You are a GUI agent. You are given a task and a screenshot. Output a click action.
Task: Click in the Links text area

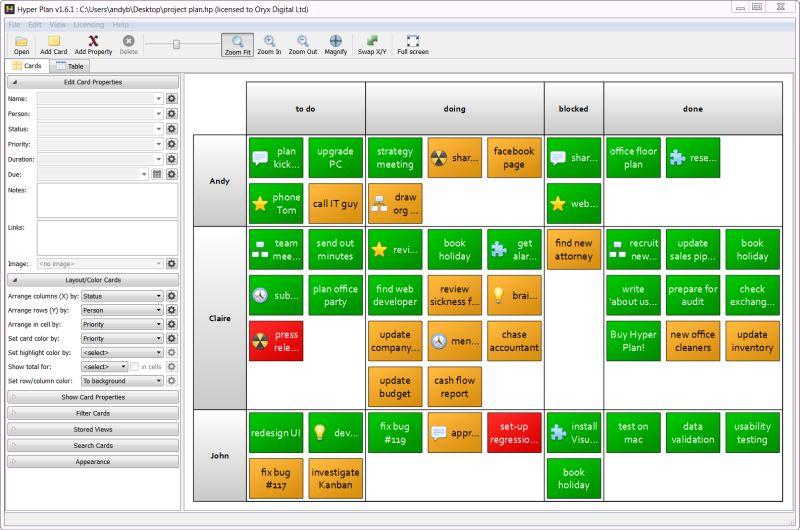pyautogui.click(x=107, y=238)
